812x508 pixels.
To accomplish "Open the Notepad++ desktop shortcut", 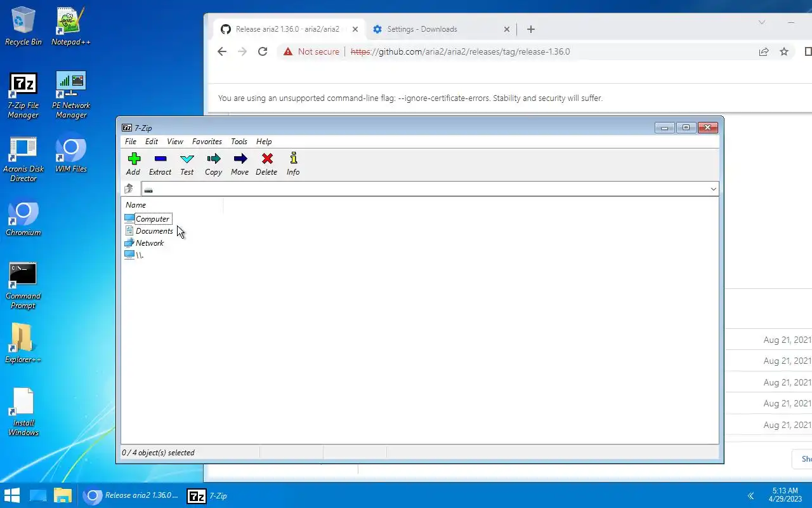I will pyautogui.click(x=71, y=26).
